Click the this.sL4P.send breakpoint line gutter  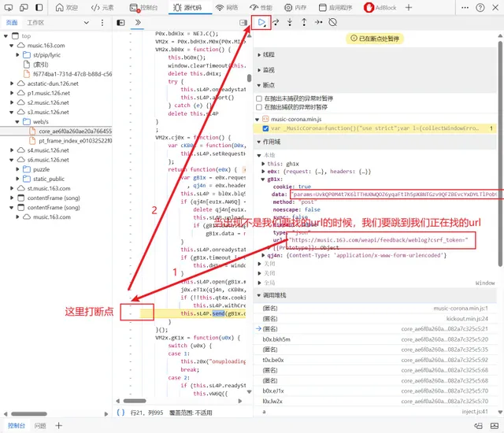(x=131, y=313)
